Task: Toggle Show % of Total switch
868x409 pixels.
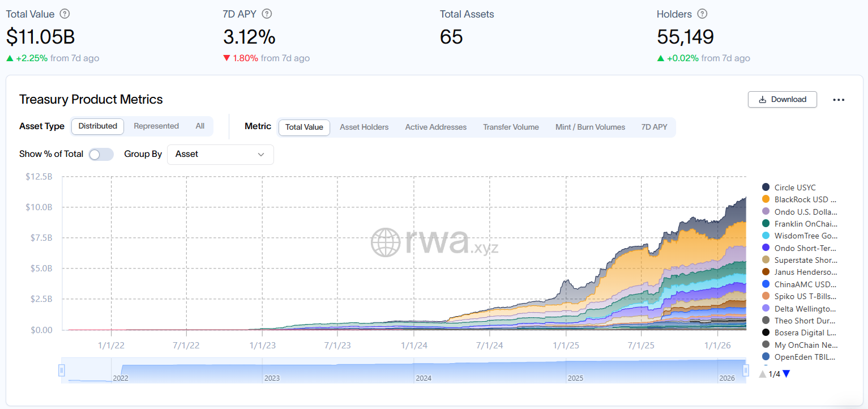Action: [101, 154]
